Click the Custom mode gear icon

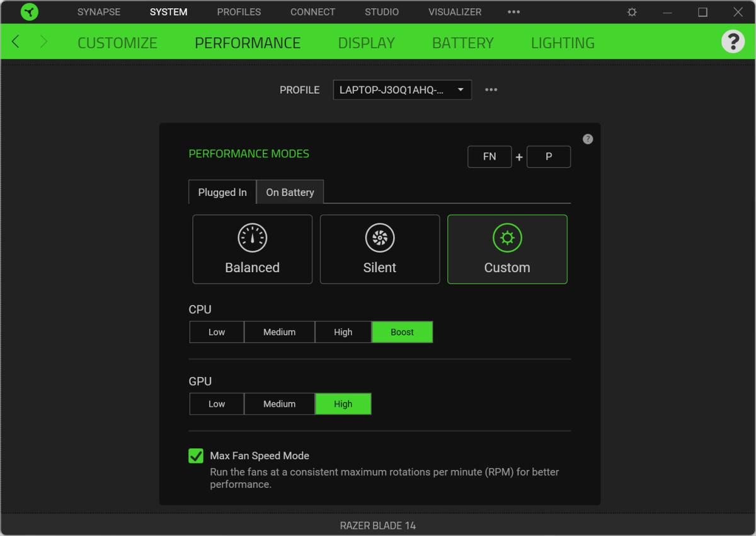pyautogui.click(x=507, y=238)
